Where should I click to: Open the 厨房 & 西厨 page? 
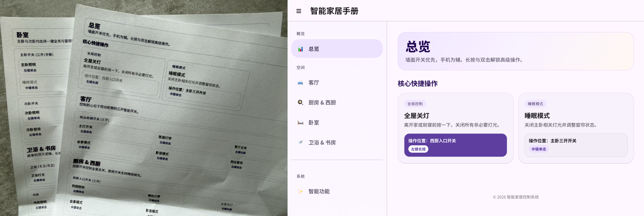322,103
